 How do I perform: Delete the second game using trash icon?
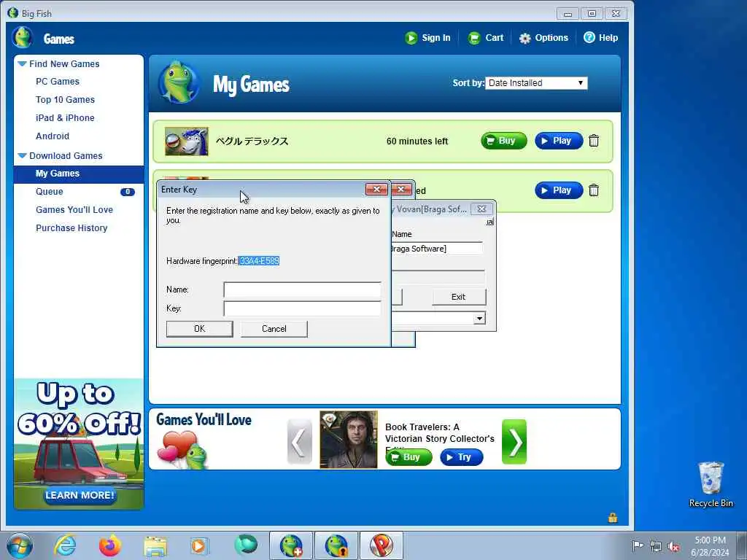[x=594, y=190]
